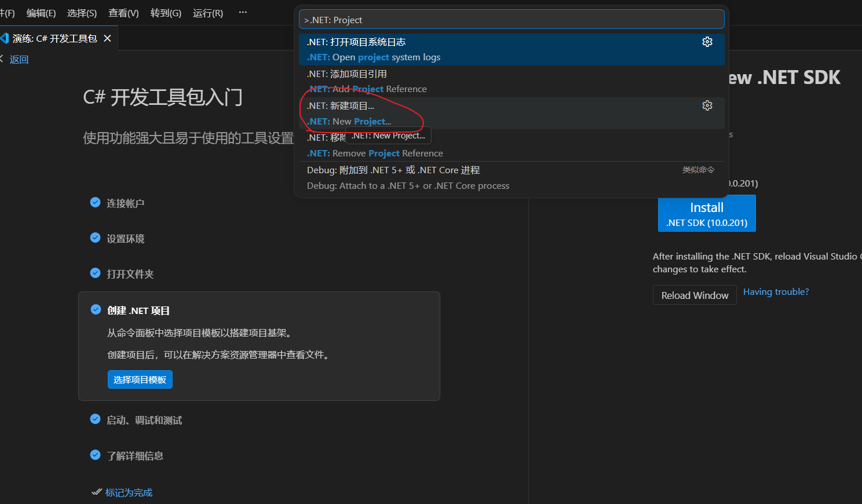Expand the 启动、调试和测试 step

144,420
